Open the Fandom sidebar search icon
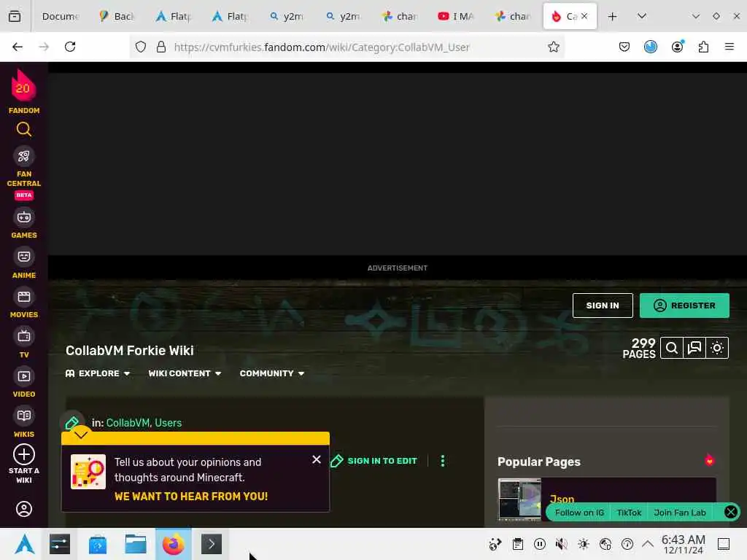The image size is (747, 560). coord(24,129)
